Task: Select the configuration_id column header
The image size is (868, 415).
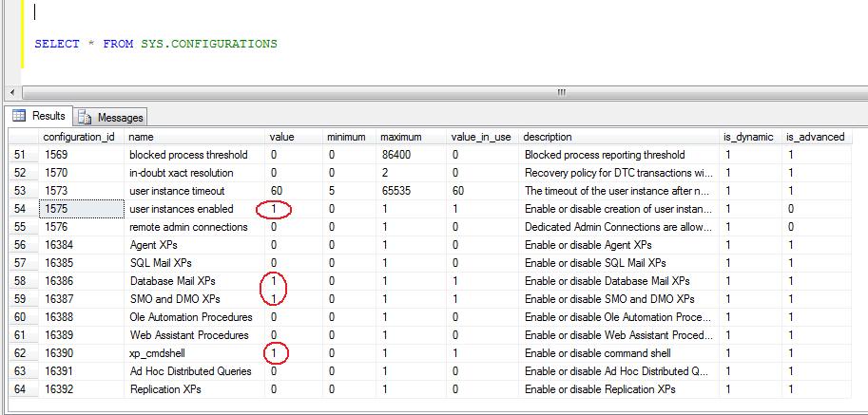Action: [x=79, y=137]
